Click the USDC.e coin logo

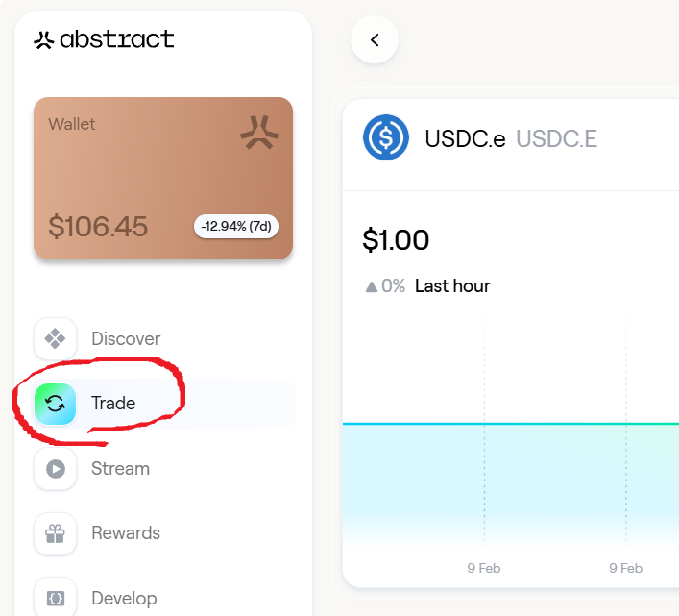pos(386,137)
